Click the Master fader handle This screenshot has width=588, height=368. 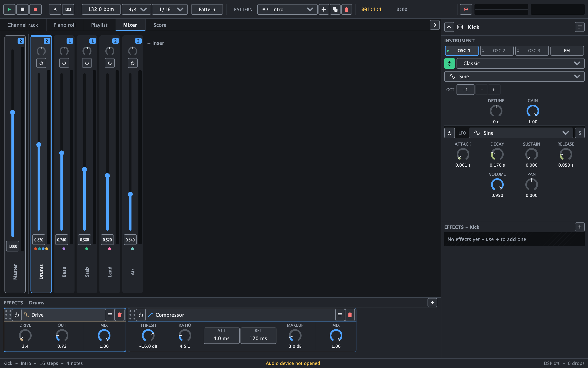pyautogui.click(x=13, y=112)
